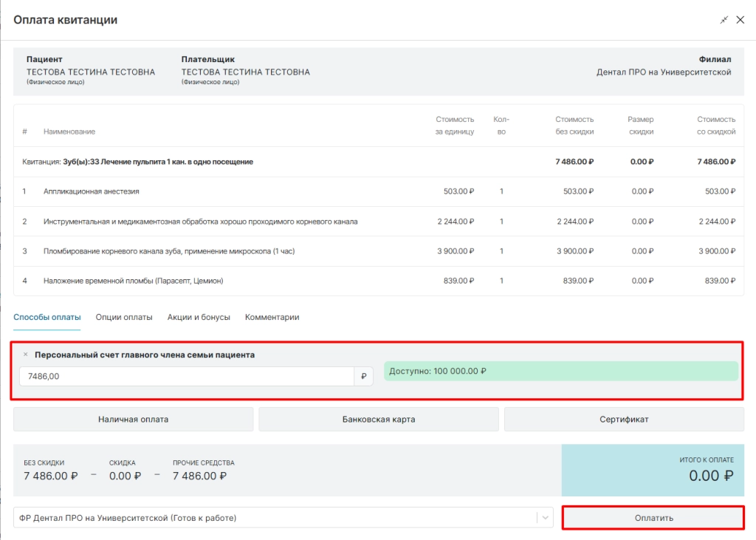Choose the Наличная оплата payment button
The height and width of the screenshot is (540, 756).
click(133, 420)
